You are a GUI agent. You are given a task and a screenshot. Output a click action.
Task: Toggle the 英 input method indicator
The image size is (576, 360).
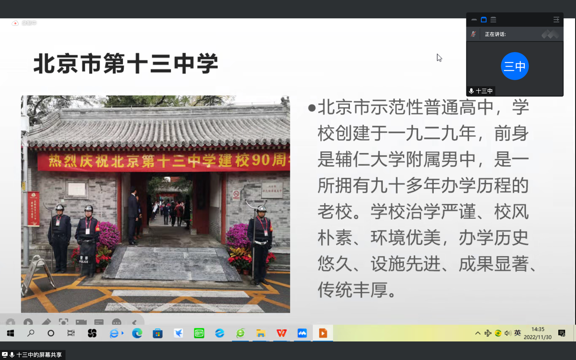518,333
